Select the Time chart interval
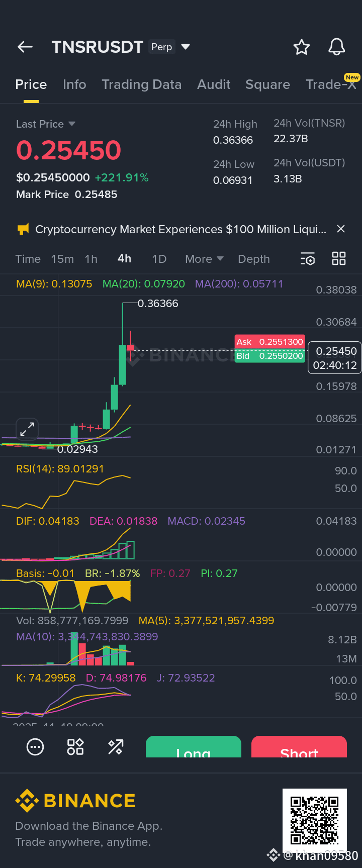The height and width of the screenshot is (868, 362). click(28, 259)
